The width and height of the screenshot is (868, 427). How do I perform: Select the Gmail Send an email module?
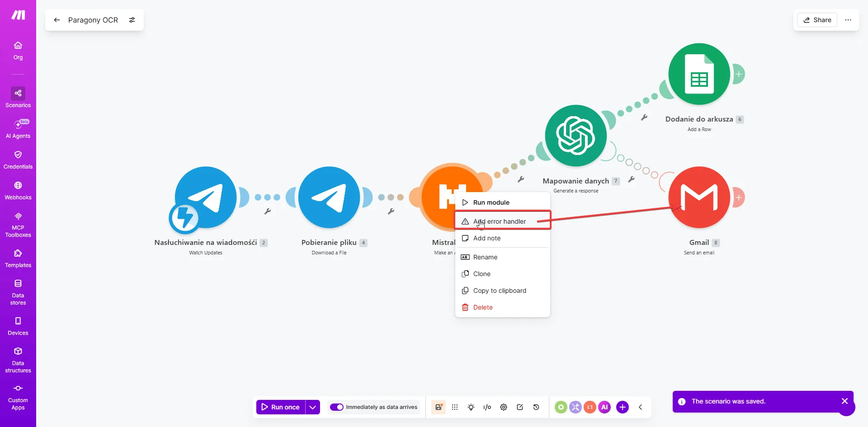click(x=699, y=197)
